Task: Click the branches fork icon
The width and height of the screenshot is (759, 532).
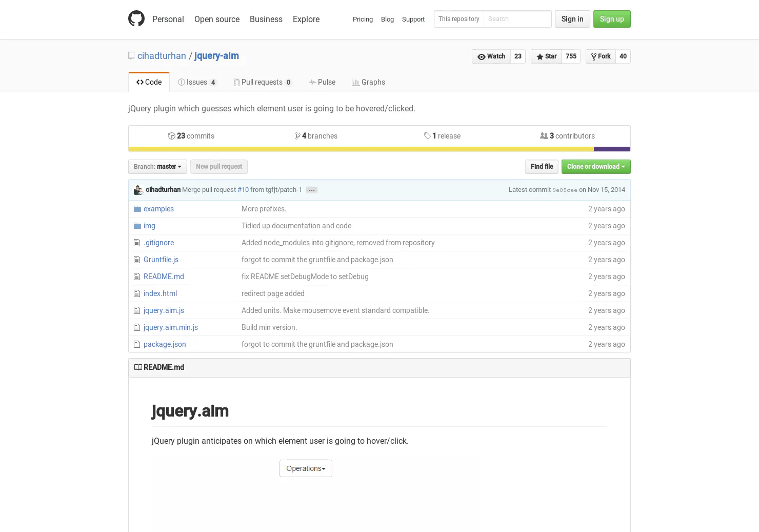Action: click(x=297, y=136)
